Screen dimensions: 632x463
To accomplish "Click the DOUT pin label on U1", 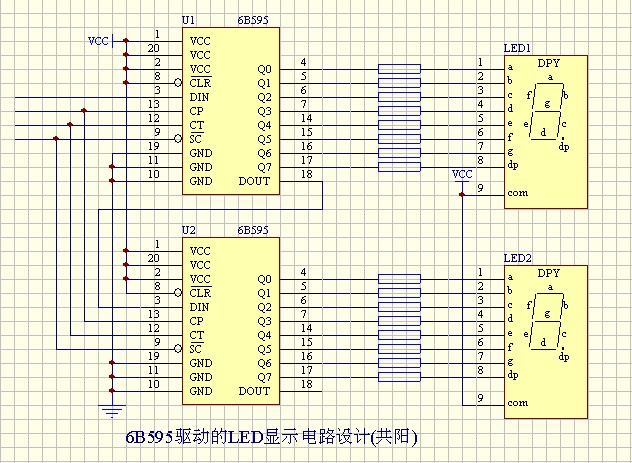I will pyautogui.click(x=254, y=181).
